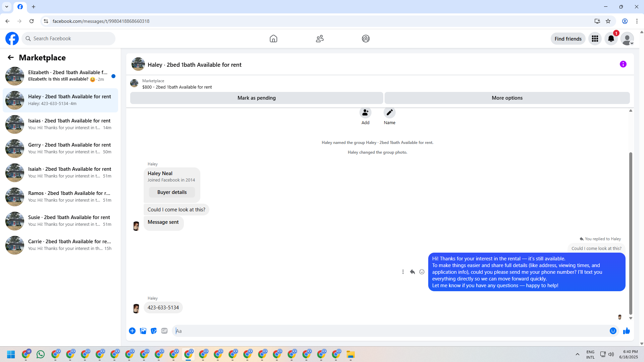The image size is (644, 362).
Task: Open WhatsApp from the taskbar
Action: tap(41, 355)
